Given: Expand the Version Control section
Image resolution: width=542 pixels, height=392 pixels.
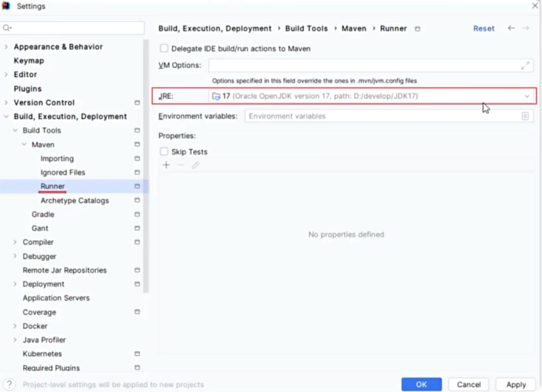Looking at the screenshot, I should pos(6,103).
